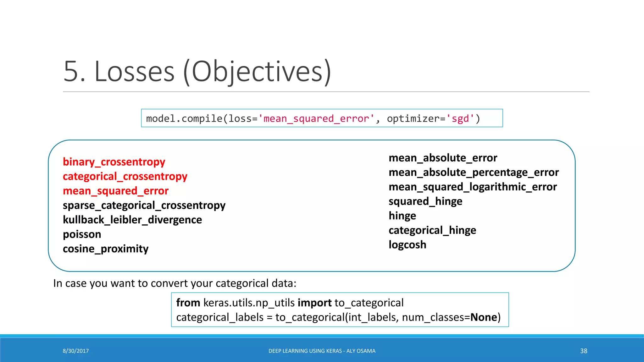Click 'logcosh' entry
The image size is (644, 362).
tap(408, 244)
